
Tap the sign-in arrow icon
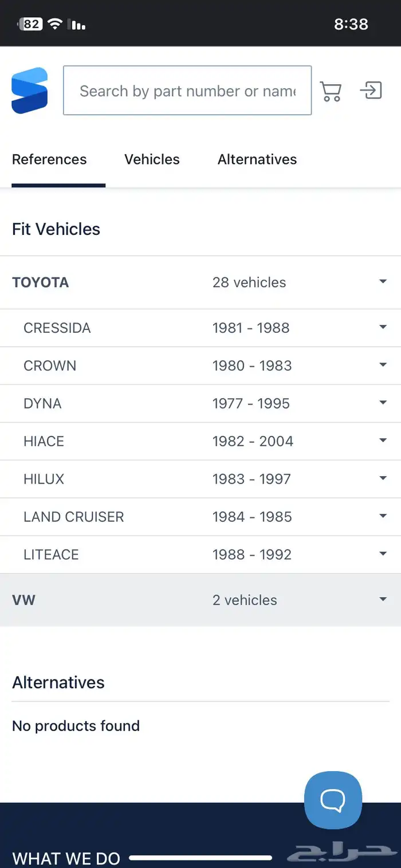click(x=371, y=91)
